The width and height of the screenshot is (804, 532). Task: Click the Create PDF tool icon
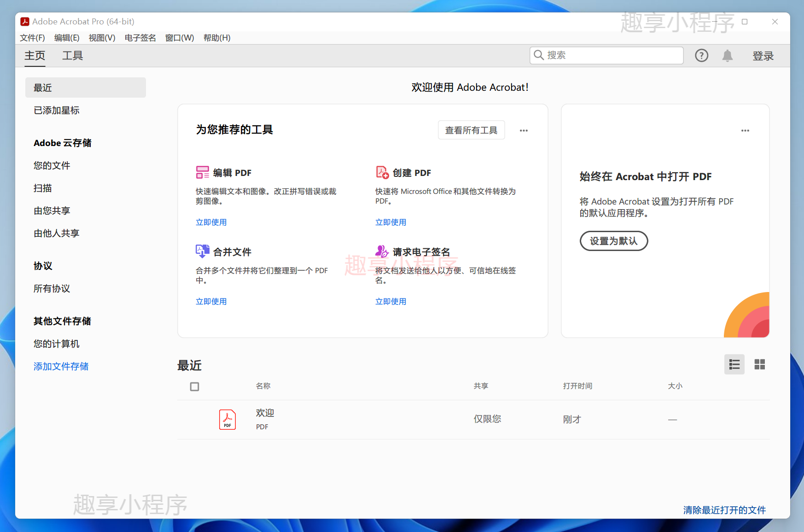coord(382,172)
